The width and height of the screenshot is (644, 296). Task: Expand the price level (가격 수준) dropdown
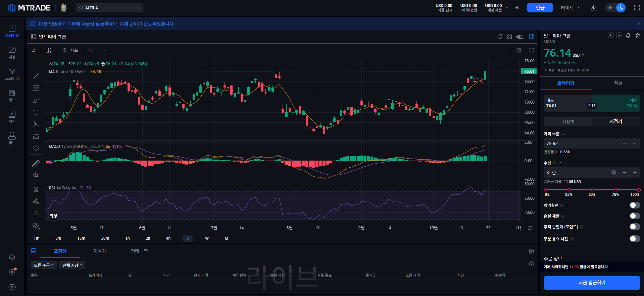coord(563,134)
